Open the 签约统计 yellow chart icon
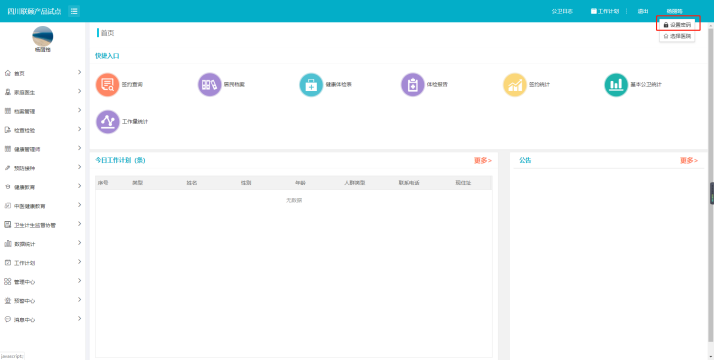 coord(514,85)
